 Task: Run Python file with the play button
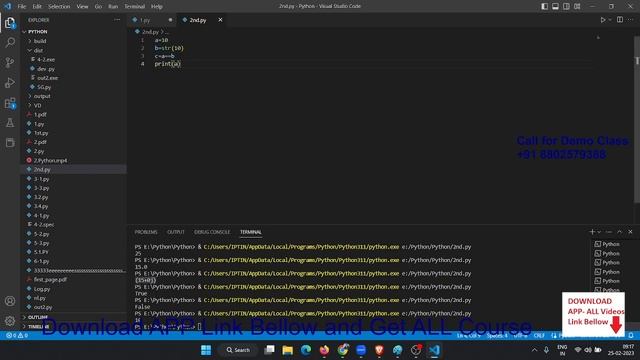click(x=602, y=20)
